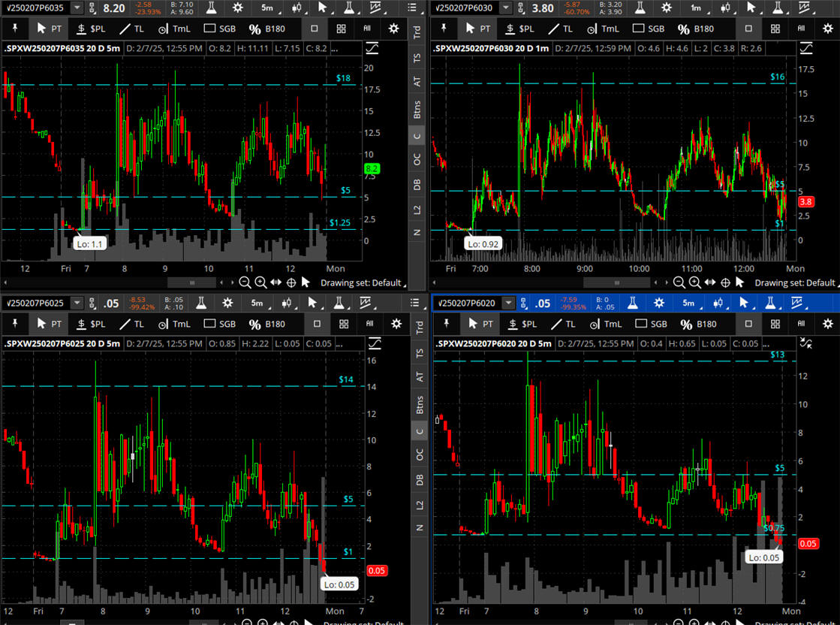Screen dimensions: 840x625
Task: Open chart settings gear in bottom-right chart header
Action: pyautogui.click(x=659, y=303)
